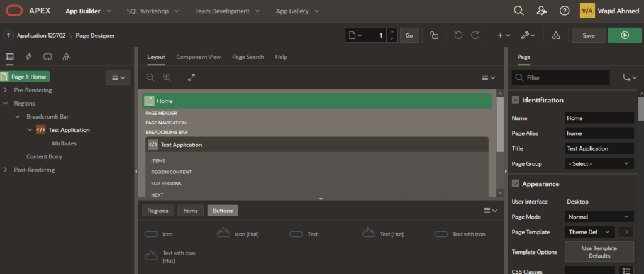Screen dimensions: 644x274
Task: Run the page with the green play button
Action: pyautogui.click(x=625, y=36)
